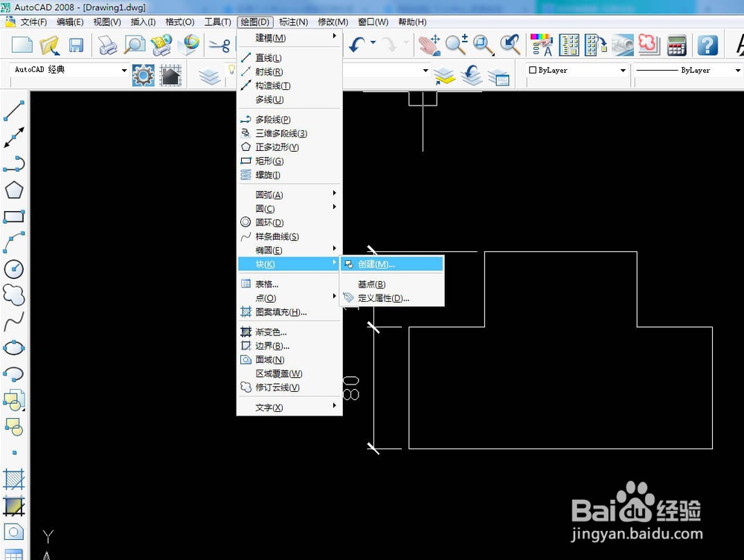Choose 基点(B) in block submenu
This screenshot has height=560, width=744.
[392, 284]
